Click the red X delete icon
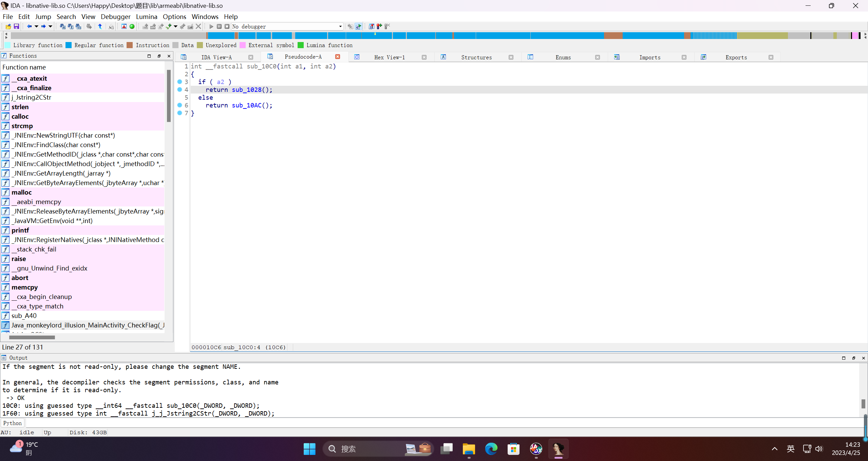The height and width of the screenshot is (461, 868). click(199, 26)
